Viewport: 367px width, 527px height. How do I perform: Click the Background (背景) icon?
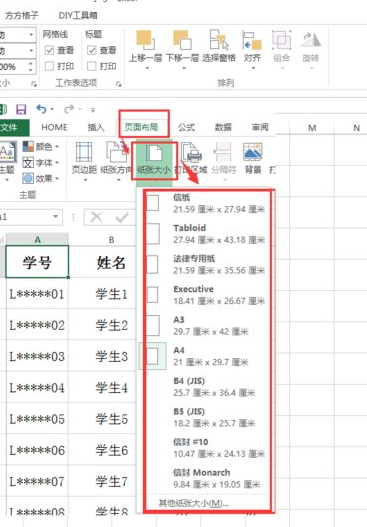tap(253, 152)
